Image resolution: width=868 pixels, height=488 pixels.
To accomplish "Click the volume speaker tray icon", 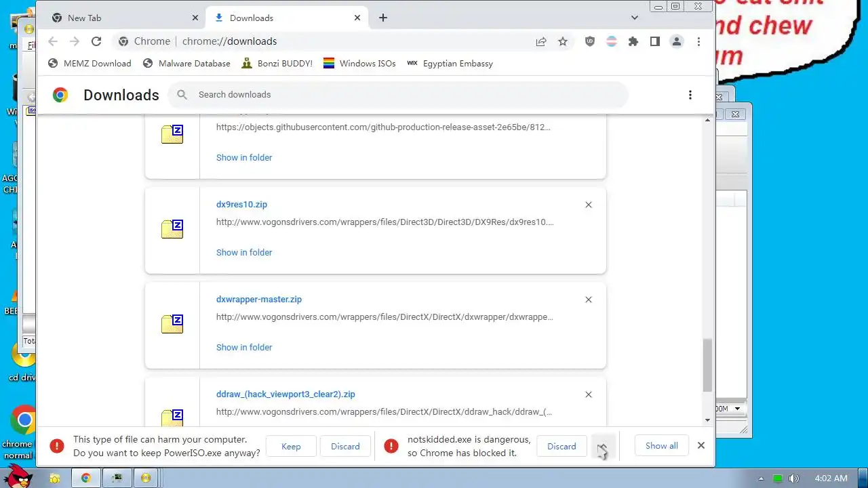I will click(x=793, y=479).
